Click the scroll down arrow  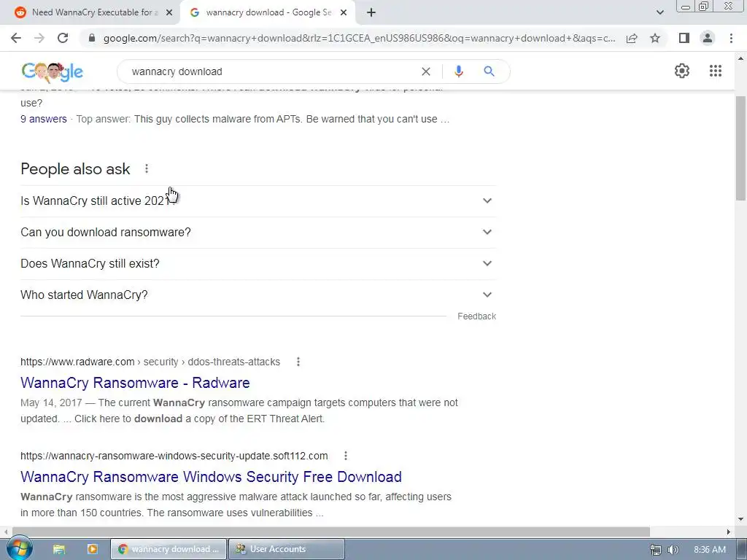pos(741,519)
